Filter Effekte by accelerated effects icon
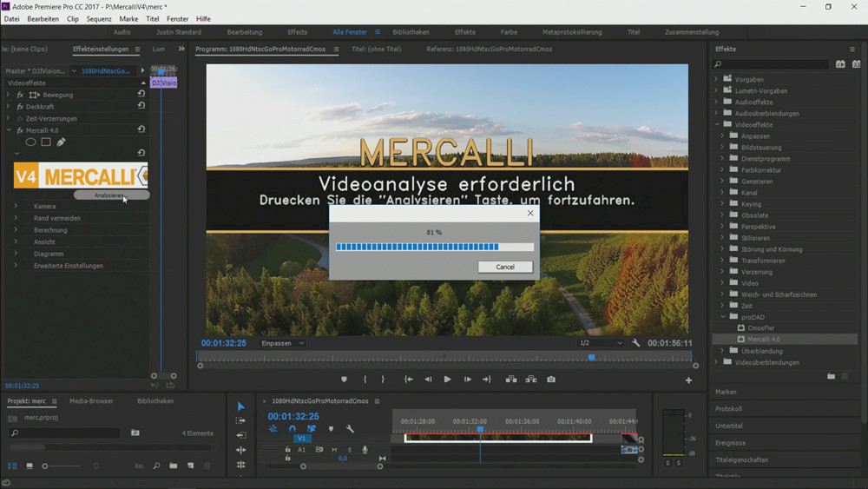868x489 pixels. [840, 64]
